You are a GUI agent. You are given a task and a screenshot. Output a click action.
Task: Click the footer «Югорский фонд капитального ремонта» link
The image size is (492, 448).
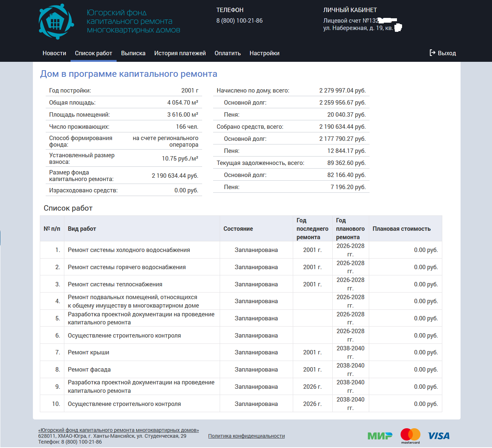(118, 430)
